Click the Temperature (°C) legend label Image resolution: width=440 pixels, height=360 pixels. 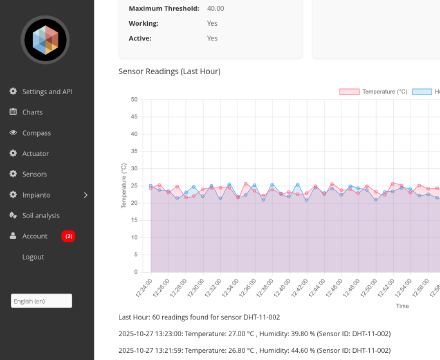(385, 92)
